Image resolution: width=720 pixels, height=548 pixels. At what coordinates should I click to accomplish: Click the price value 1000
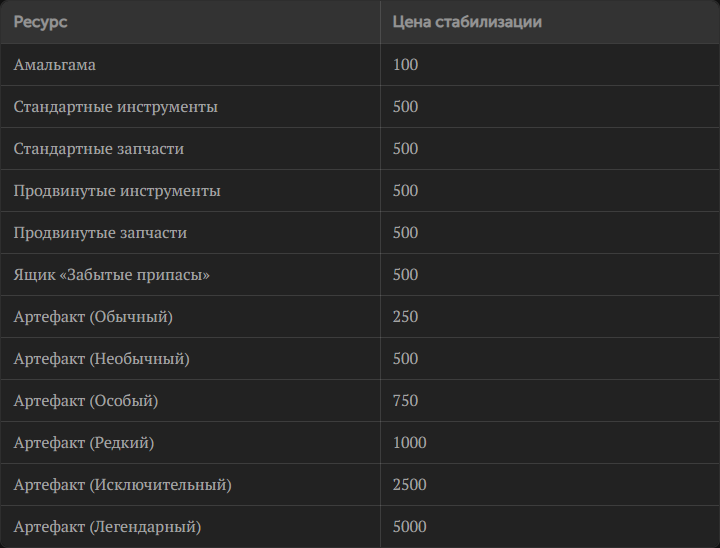pos(410,443)
